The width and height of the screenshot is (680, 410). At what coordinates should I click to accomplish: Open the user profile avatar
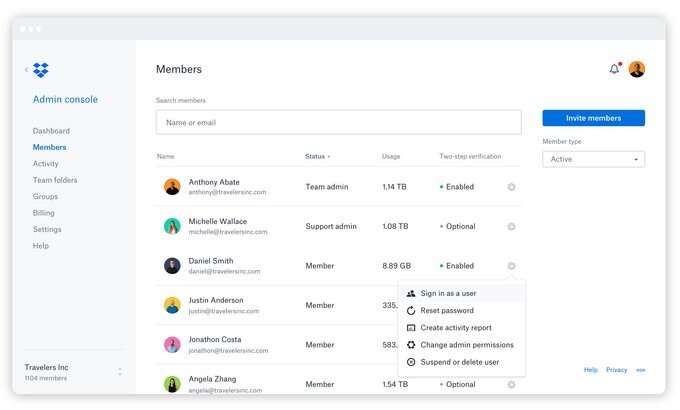[x=636, y=69]
